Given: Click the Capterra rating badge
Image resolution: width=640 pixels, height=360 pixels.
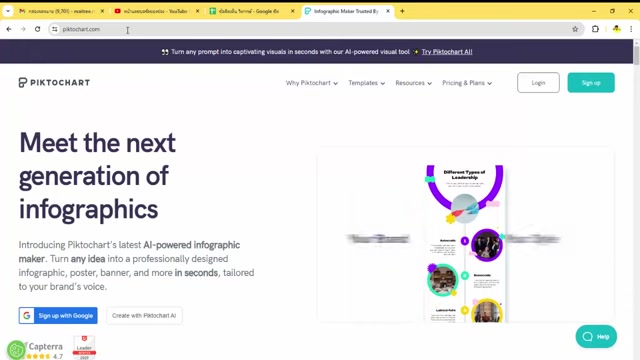Looking at the screenshot, I should [45, 351].
